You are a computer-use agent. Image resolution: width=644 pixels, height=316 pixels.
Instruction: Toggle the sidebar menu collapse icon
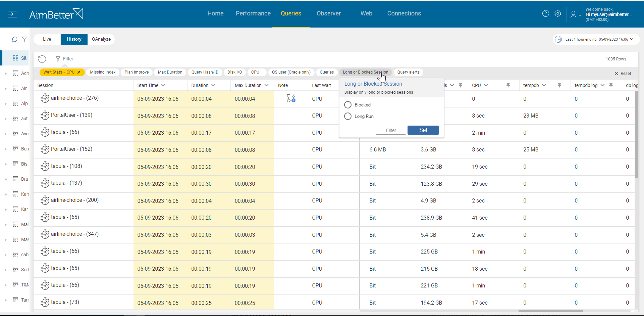click(13, 14)
